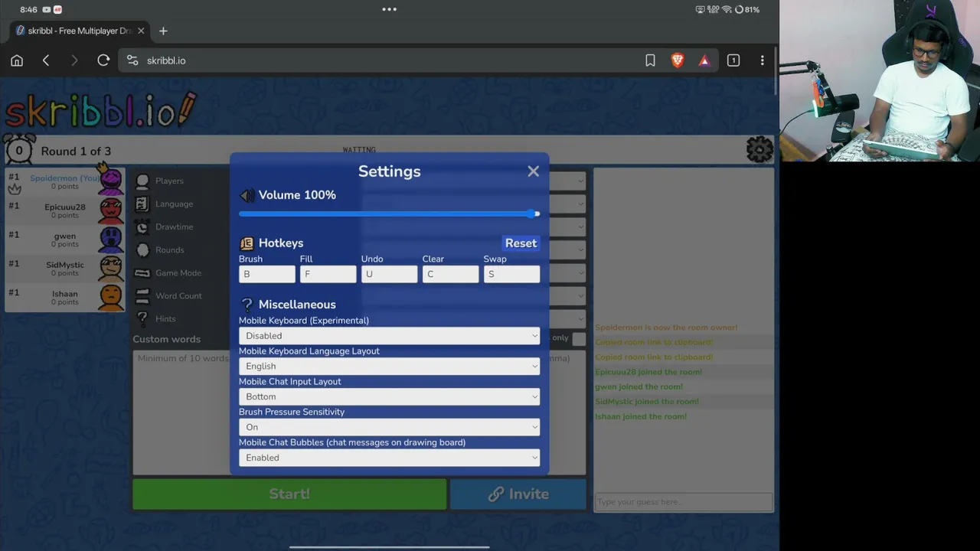Reload the skribbl.io page
The image size is (980, 551).
click(x=103, y=60)
